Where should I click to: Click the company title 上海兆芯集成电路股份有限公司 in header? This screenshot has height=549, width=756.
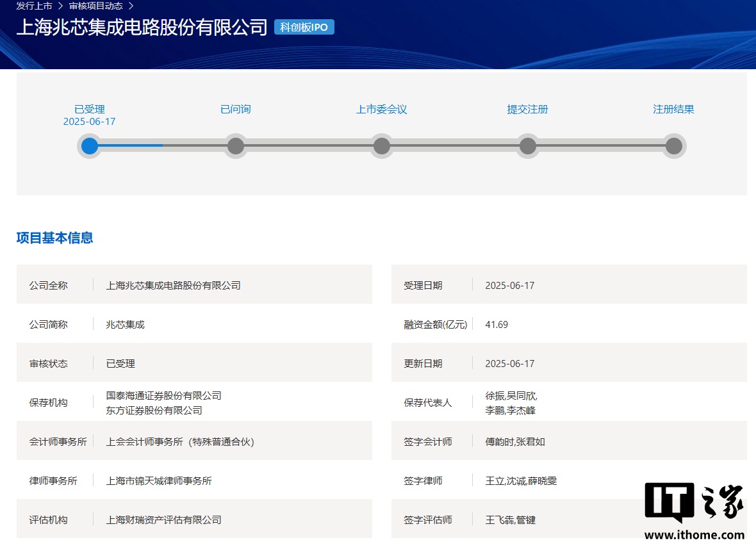(x=142, y=27)
